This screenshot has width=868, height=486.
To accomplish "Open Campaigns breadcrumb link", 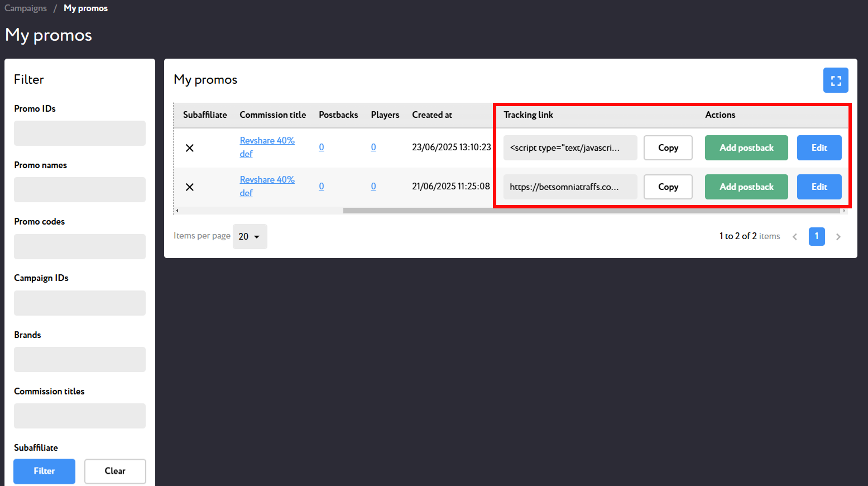I will pos(26,8).
